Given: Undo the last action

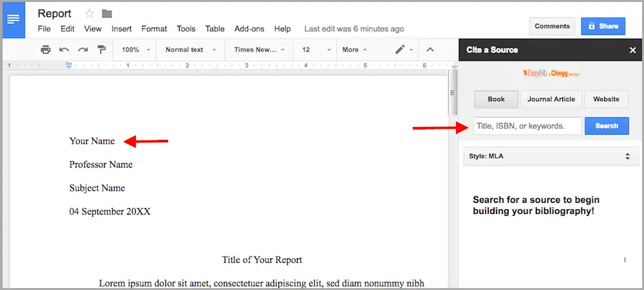Looking at the screenshot, I should pyautogui.click(x=64, y=50).
